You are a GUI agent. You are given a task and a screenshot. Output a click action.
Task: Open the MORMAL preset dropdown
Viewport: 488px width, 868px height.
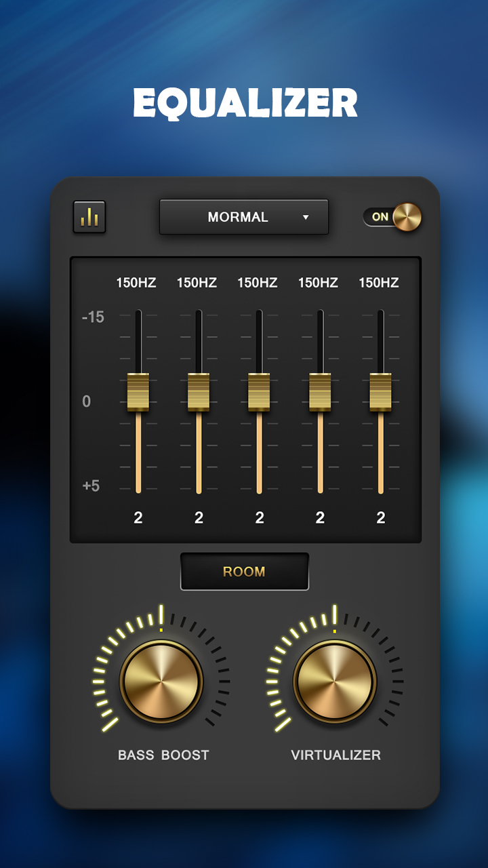coord(244,217)
